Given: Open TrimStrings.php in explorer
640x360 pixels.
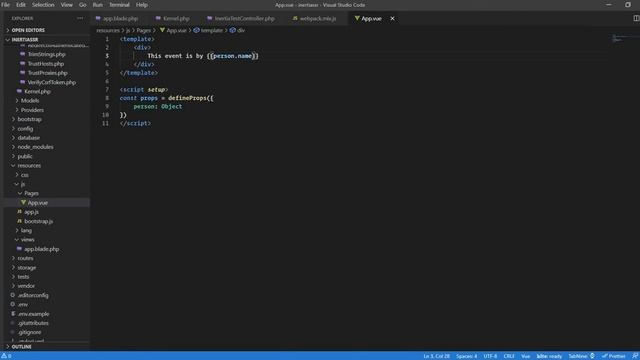Looking at the screenshot, I should (x=46, y=54).
